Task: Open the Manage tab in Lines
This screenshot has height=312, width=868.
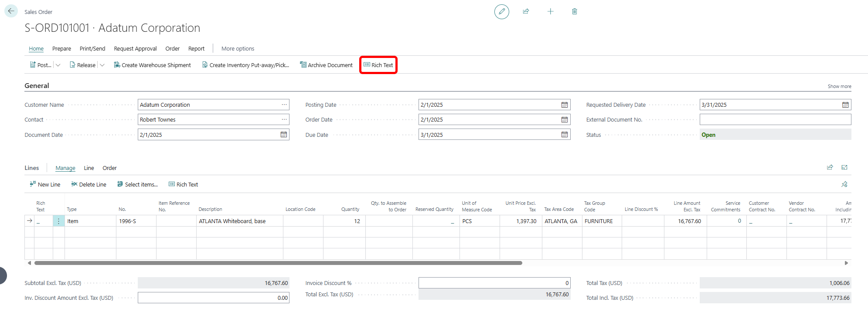Action: coord(65,168)
